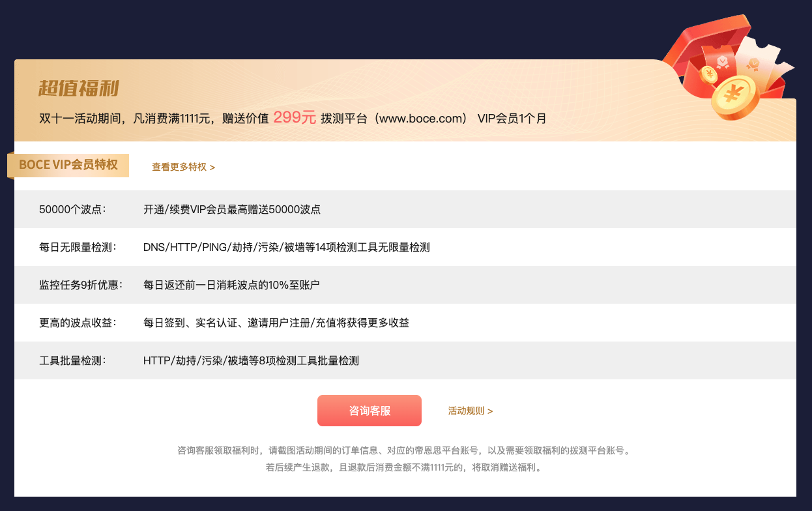Select the 监控任务9折优惠 row label
Image resolution: width=812 pixels, height=511 pixels.
tap(78, 285)
